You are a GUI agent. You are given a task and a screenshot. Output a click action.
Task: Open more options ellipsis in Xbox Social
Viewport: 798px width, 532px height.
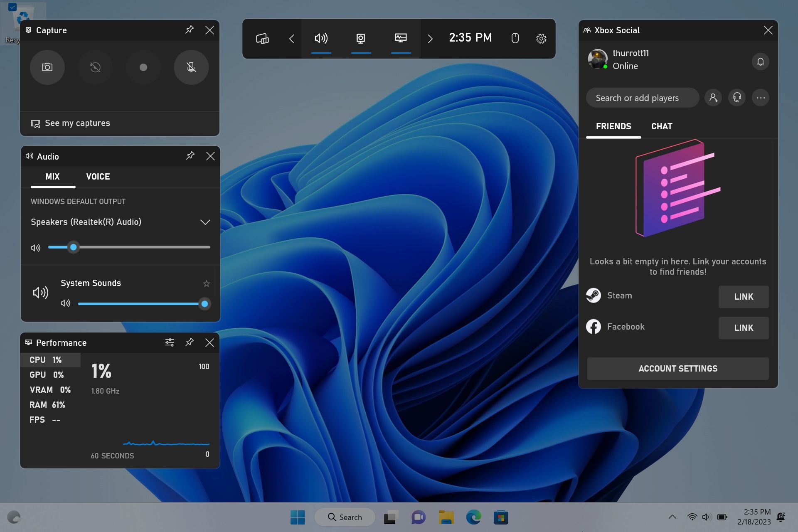tap(761, 98)
